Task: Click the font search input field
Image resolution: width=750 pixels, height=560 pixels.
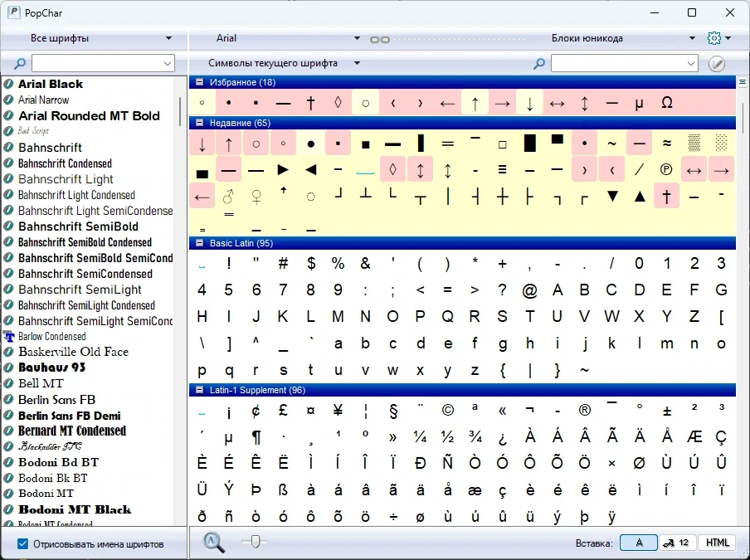Action: tap(103, 63)
